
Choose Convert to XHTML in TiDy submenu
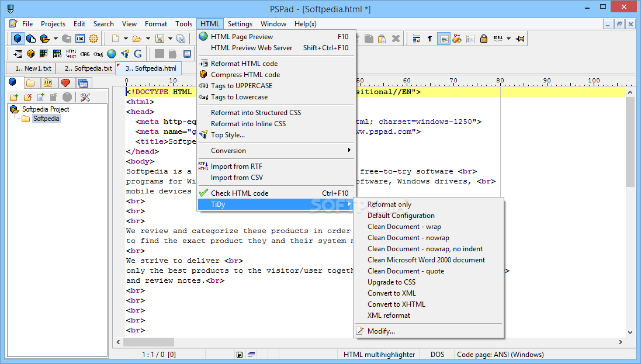pos(428,304)
